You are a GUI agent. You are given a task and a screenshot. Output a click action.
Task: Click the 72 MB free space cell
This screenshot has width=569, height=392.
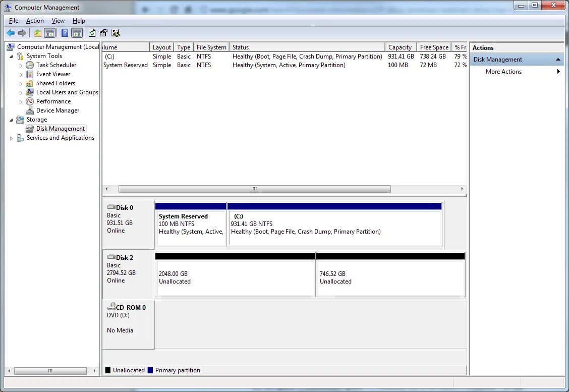428,65
